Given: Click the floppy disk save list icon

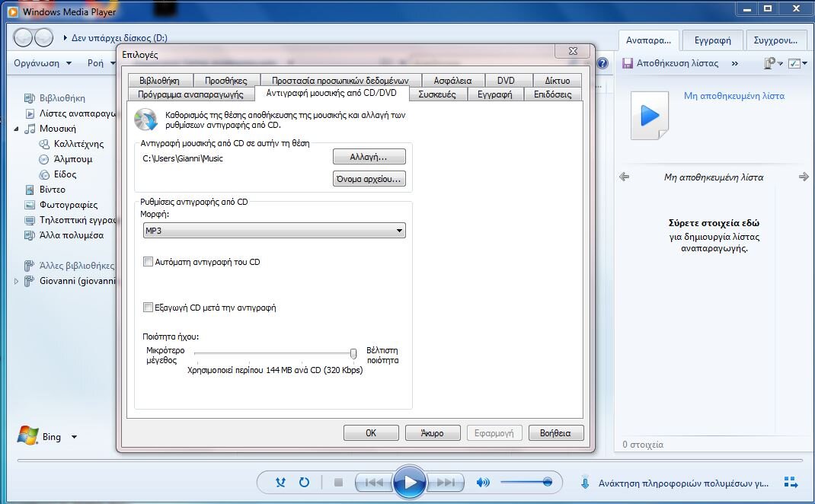Looking at the screenshot, I should coord(628,63).
